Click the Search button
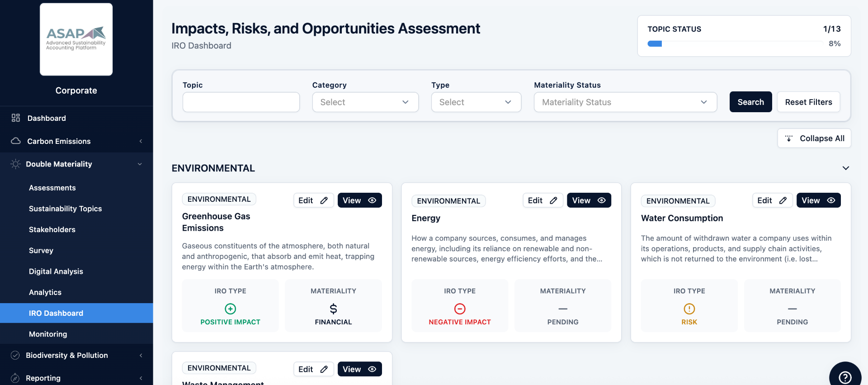The height and width of the screenshot is (385, 868). 750,102
